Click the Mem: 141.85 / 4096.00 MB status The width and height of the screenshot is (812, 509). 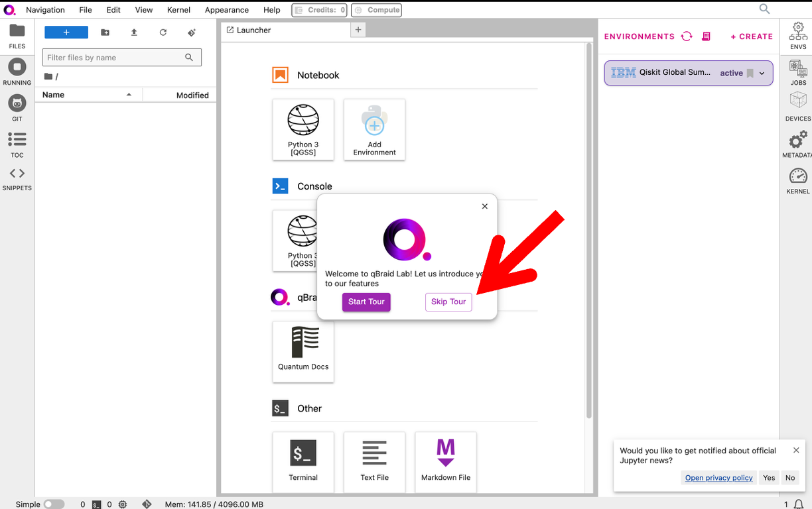[x=214, y=504]
